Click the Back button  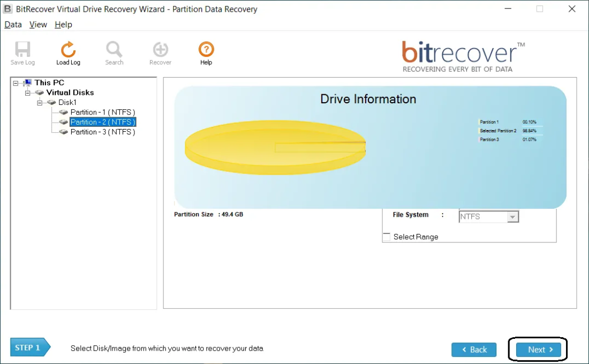(474, 349)
